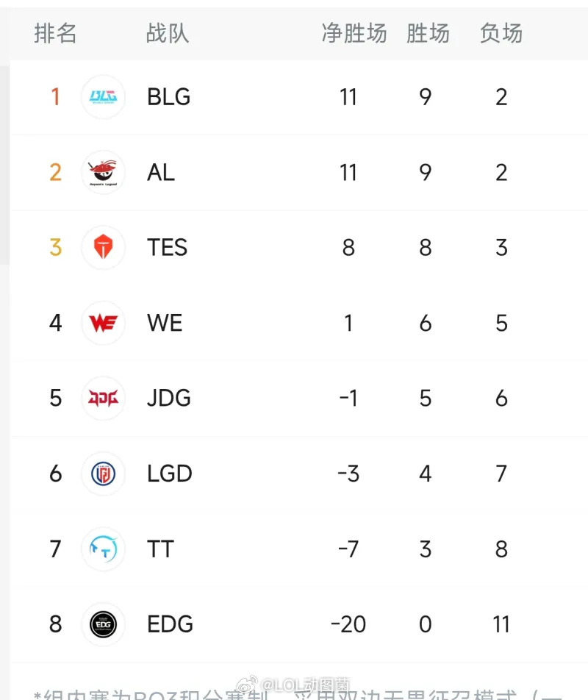
Task: Click the LOL动图菌 Weibo watermark
Action: 293,685
